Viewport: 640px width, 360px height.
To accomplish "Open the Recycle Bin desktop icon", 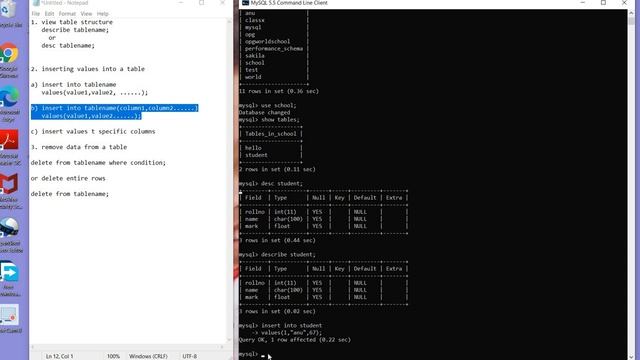I will (x=8, y=9).
